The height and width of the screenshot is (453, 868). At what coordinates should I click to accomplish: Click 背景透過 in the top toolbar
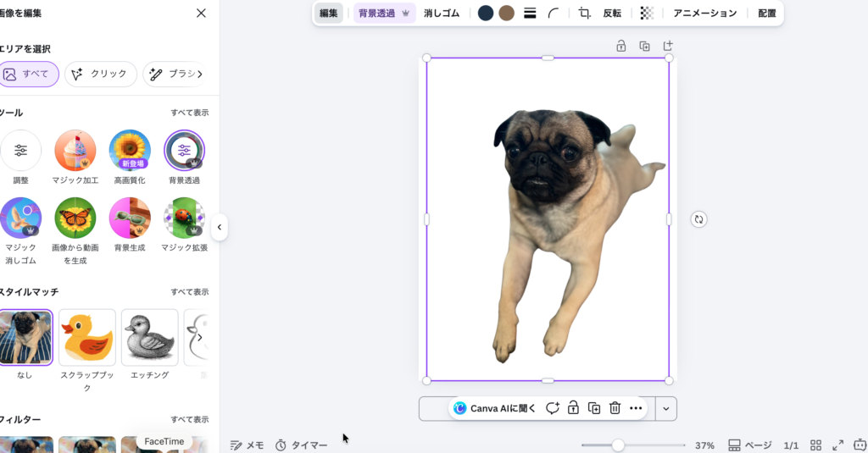point(384,14)
